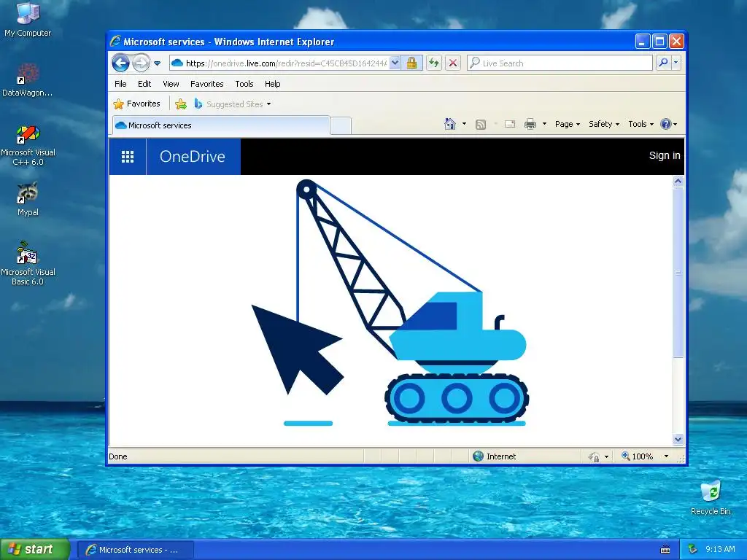This screenshot has width=747, height=560.
Task: Expand the zoom level dropdown arrow
Action: point(666,456)
